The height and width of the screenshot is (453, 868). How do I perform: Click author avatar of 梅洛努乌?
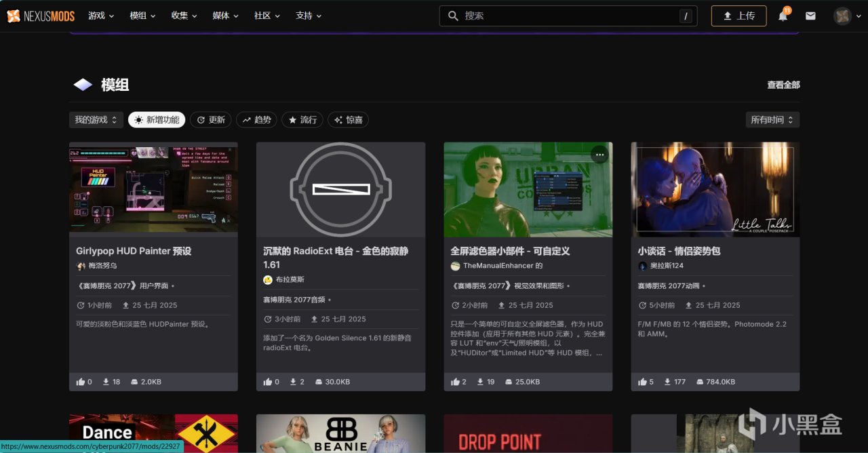pyautogui.click(x=81, y=267)
